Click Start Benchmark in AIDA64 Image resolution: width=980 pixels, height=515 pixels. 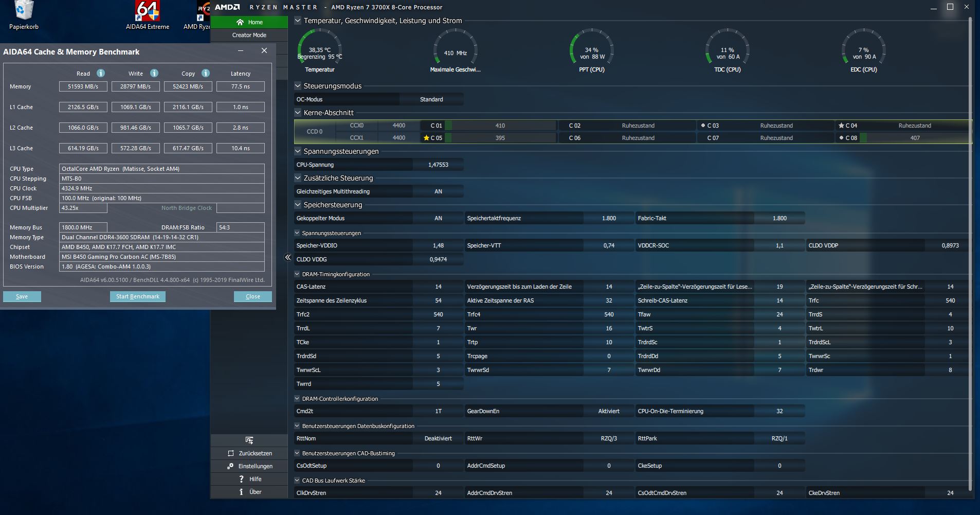(138, 296)
